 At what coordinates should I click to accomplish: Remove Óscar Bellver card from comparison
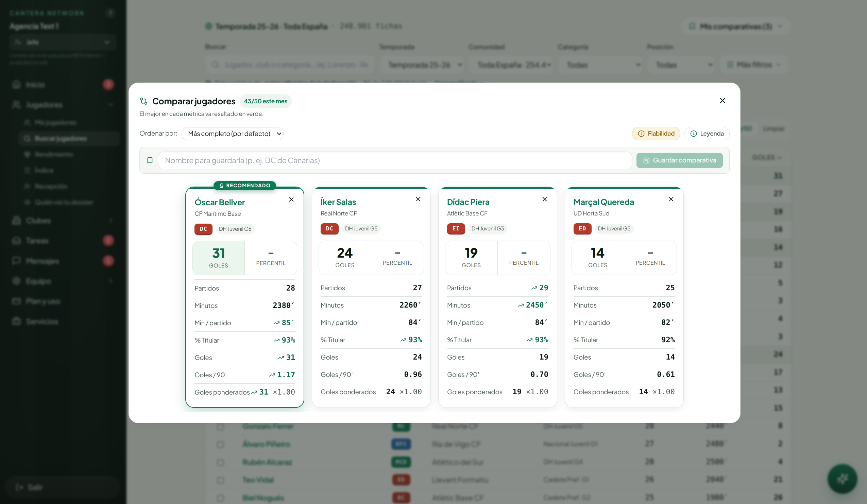point(291,199)
